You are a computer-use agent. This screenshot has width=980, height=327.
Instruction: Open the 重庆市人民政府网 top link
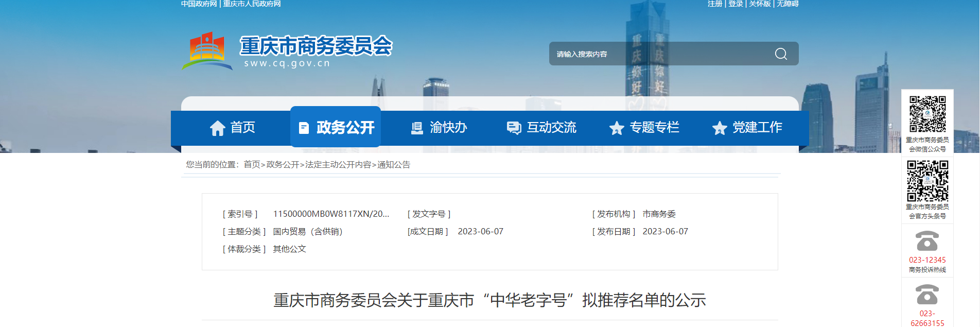(252, 4)
